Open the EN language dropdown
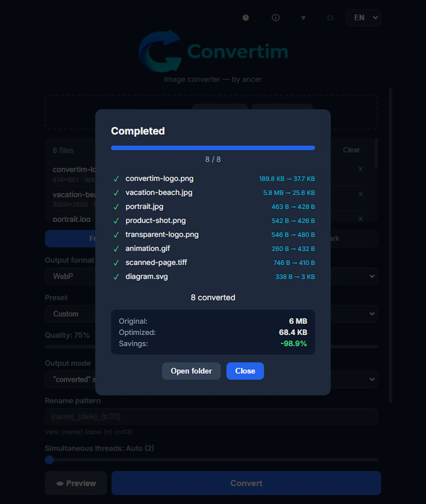This screenshot has width=426, height=504. tap(363, 18)
